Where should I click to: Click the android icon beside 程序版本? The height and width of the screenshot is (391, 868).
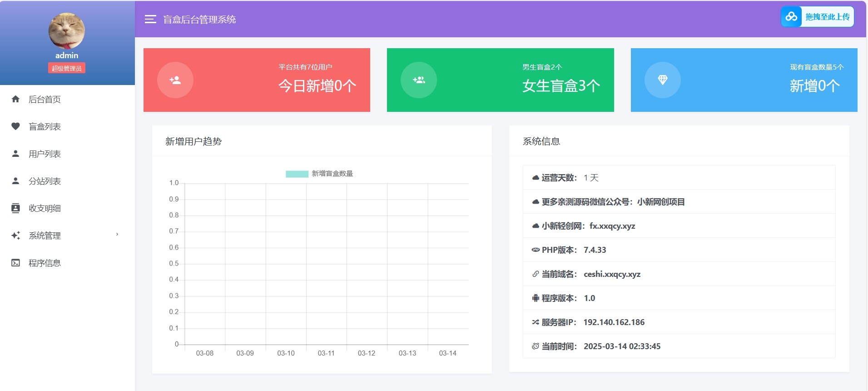click(x=536, y=298)
